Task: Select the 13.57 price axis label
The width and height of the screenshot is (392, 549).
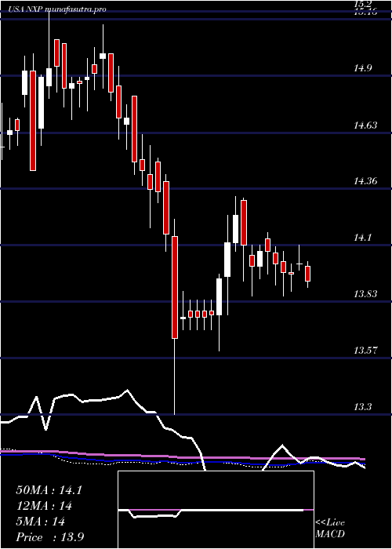Action: point(365,350)
